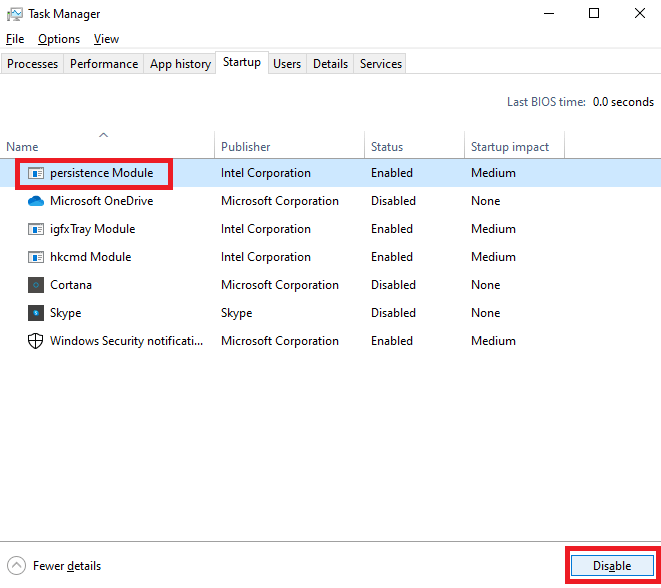This screenshot has width=661, height=588.
Task: Click the igfxTray Module icon
Action: click(36, 229)
